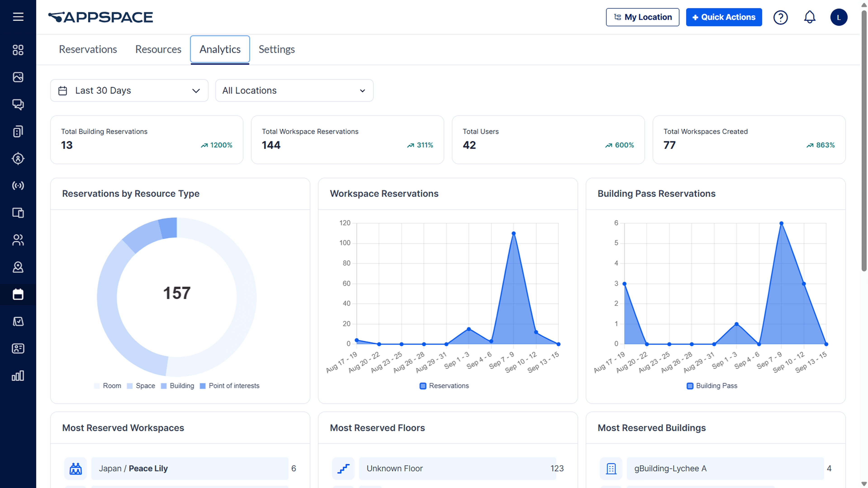The image size is (868, 488).
Task: Click the dashboard grid sidebar icon
Action: 18,50
